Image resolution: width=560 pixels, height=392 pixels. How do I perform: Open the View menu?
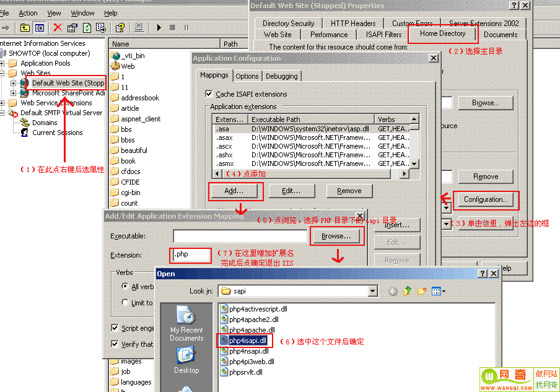[54, 13]
